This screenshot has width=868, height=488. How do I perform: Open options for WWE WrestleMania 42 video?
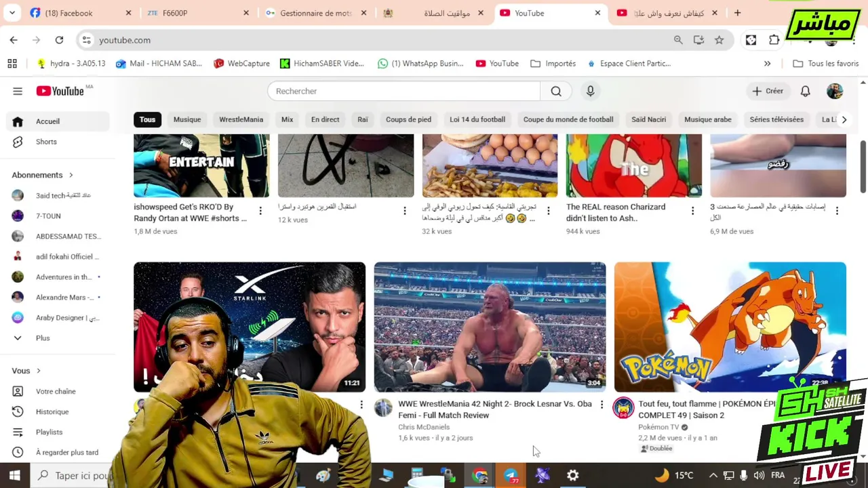coord(601,405)
